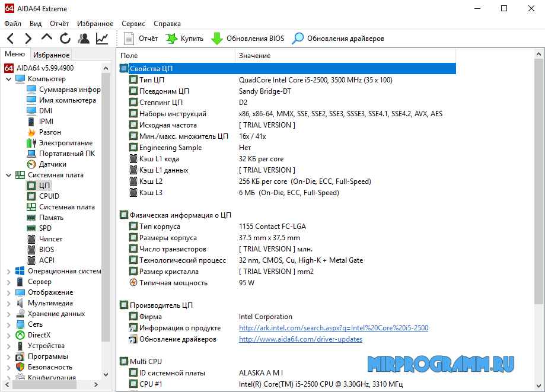
Task: Click the tree panel scroll down arrow
Action: tap(106, 375)
